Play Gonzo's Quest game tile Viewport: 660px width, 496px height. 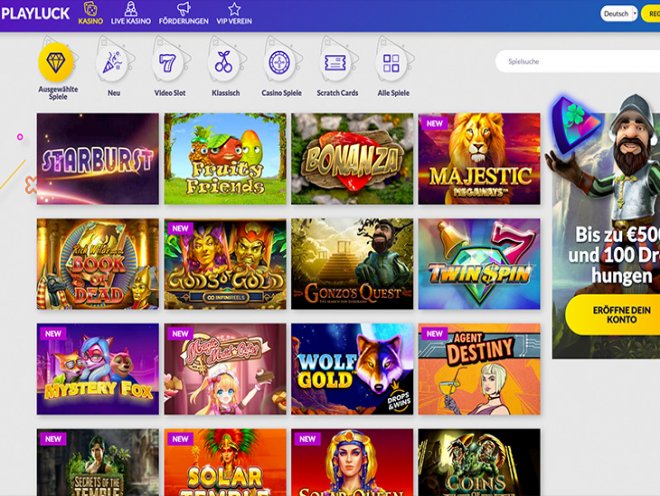click(x=352, y=264)
